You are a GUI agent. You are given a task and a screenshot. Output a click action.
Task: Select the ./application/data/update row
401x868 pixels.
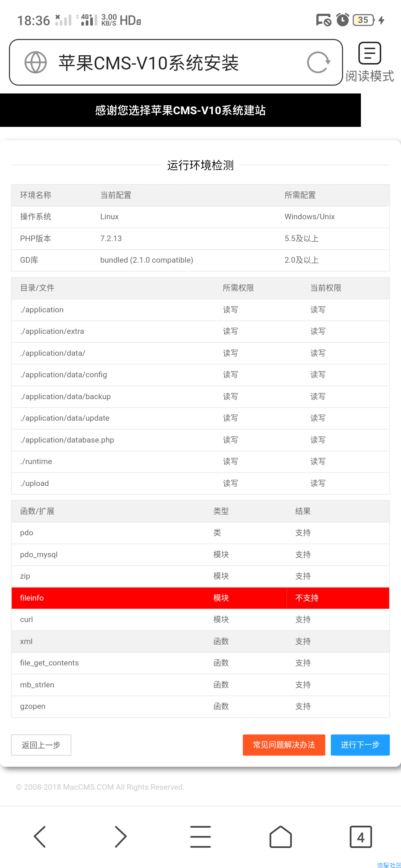tap(200, 418)
